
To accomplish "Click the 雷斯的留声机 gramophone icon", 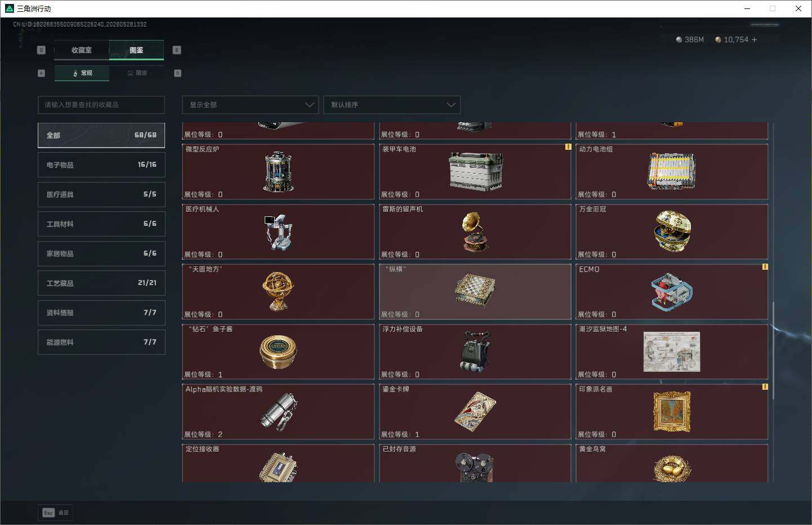I will coord(475,232).
